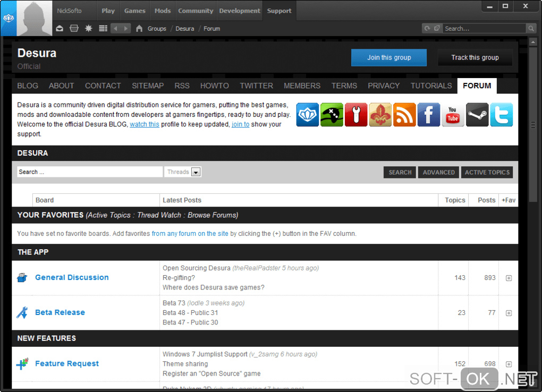Click Groups in the breadcrumb
This screenshot has height=392, width=542.
coord(157,29)
